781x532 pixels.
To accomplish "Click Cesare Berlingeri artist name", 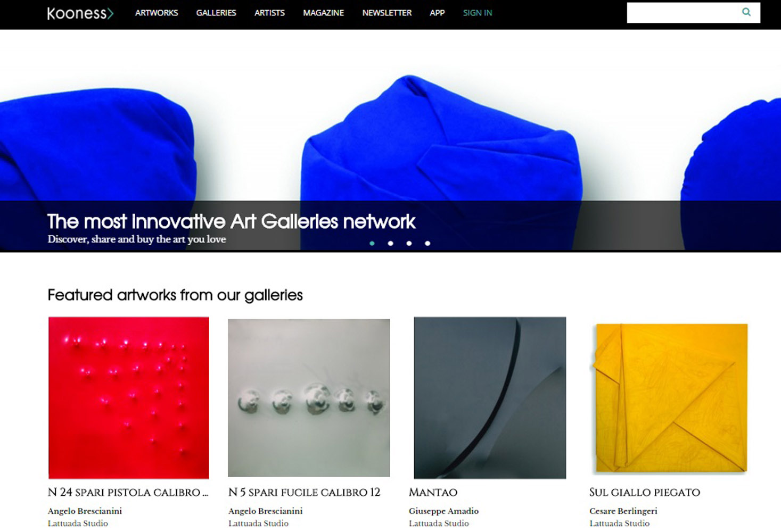I will [x=623, y=511].
